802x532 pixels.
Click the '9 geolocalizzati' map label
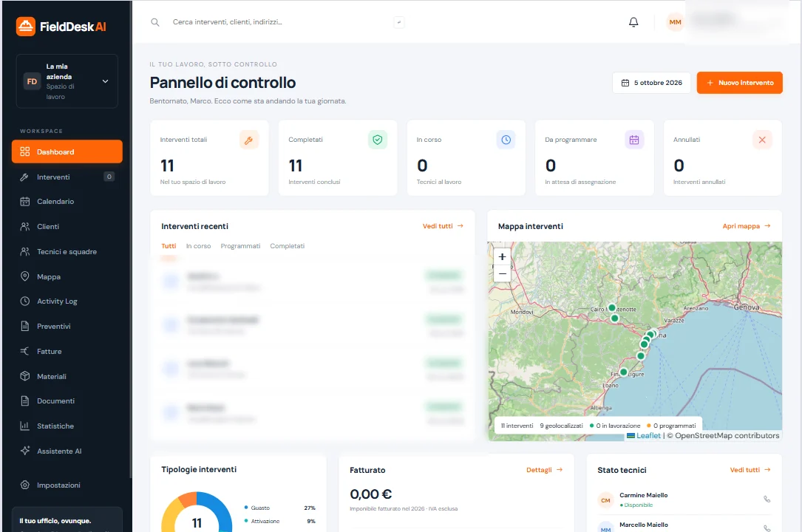(561, 426)
